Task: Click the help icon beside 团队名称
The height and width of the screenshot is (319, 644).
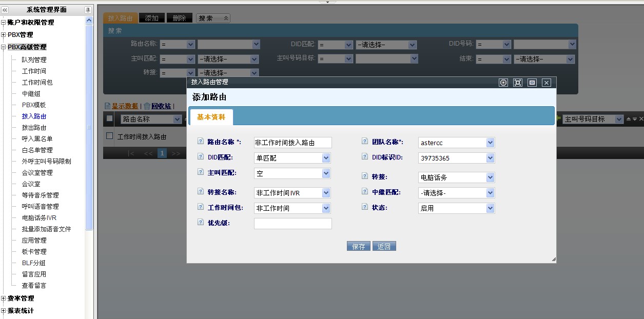Action: [x=365, y=142]
